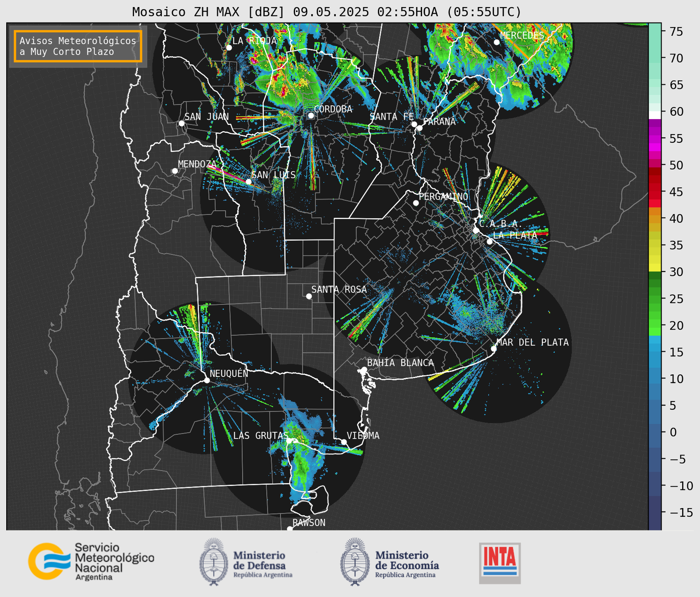Screen dimensions: 700x597
Task: Click the −15 value on the dBZ scale
Action: (x=681, y=512)
